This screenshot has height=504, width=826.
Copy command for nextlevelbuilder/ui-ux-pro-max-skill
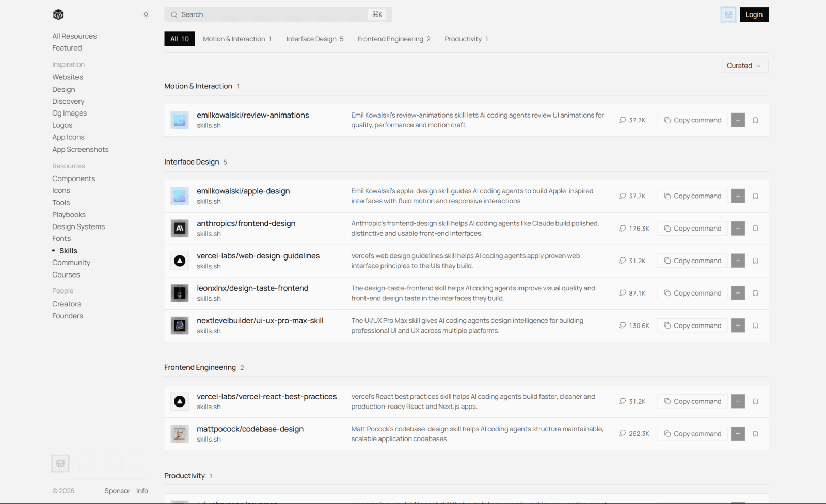(693, 326)
